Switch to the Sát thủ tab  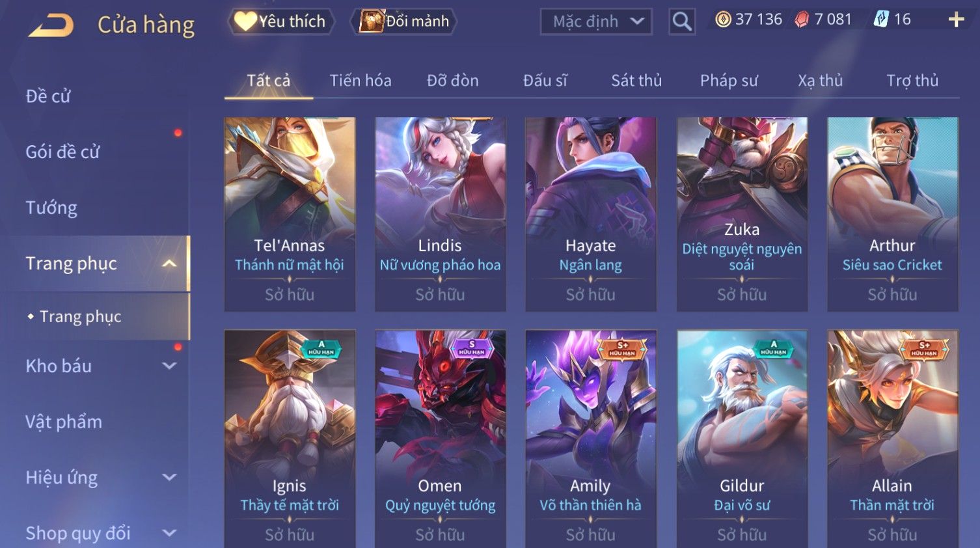pyautogui.click(x=636, y=81)
